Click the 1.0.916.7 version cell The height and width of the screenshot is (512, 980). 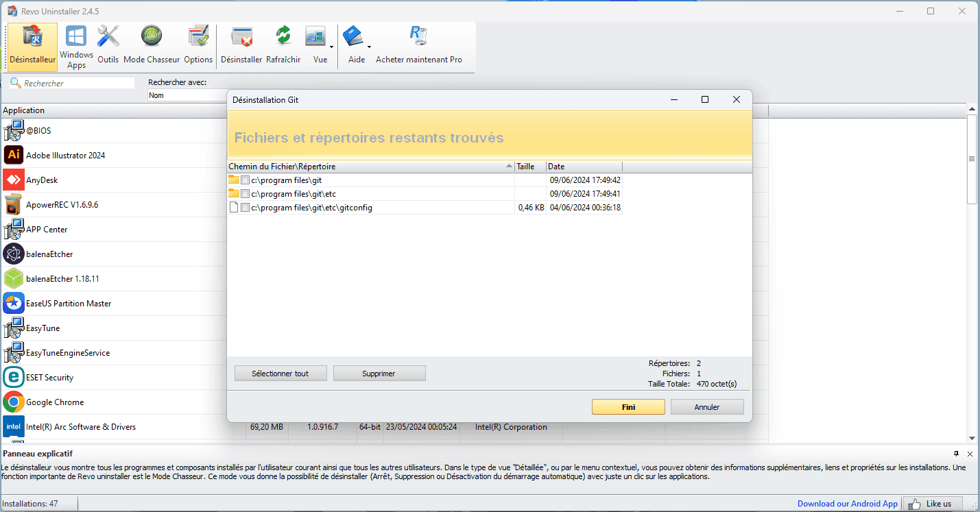point(322,427)
